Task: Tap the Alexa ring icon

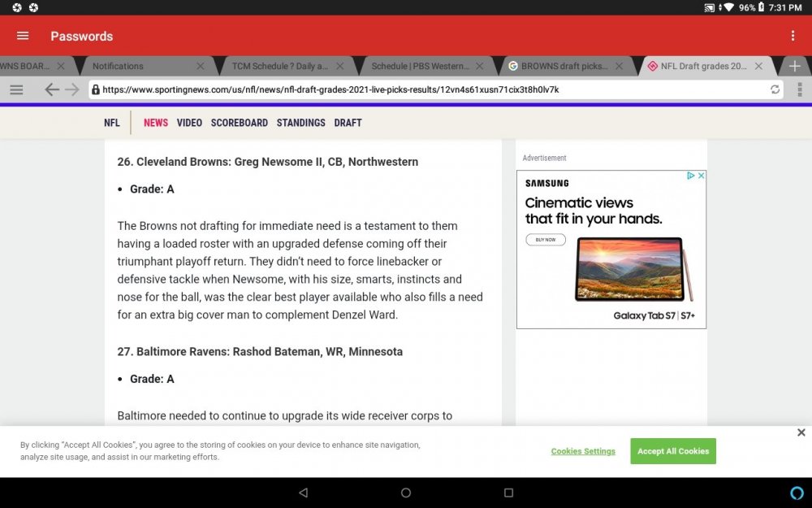Action: point(797,493)
